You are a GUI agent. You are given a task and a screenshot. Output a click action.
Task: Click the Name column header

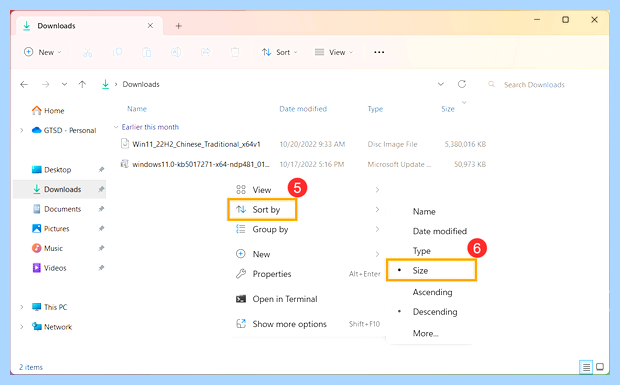[x=137, y=109]
